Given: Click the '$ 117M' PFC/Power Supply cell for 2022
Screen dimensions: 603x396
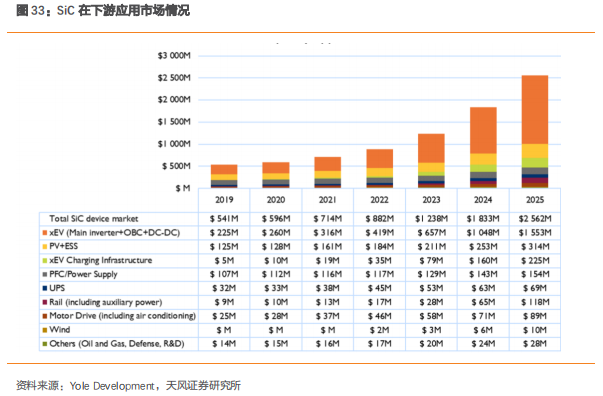Looking at the screenshot, I should [380, 275].
